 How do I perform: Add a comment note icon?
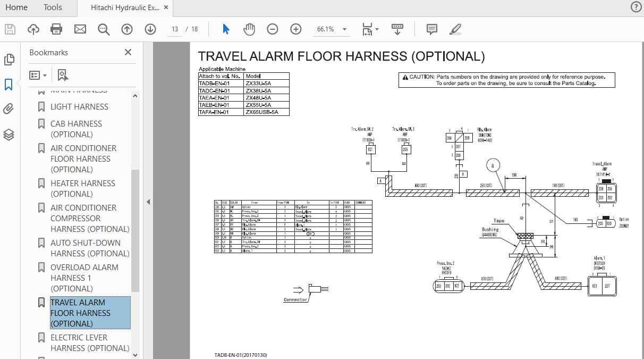tap(432, 29)
